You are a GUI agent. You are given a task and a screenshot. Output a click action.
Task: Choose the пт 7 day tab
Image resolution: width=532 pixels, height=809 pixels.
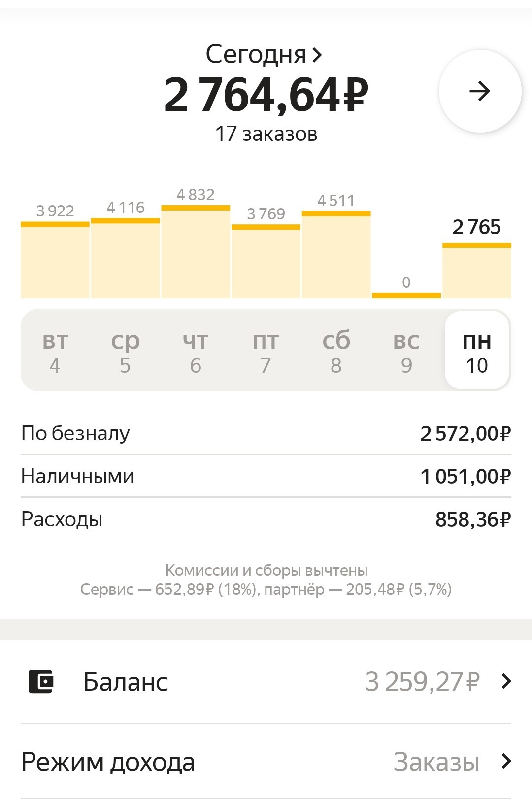(x=266, y=351)
